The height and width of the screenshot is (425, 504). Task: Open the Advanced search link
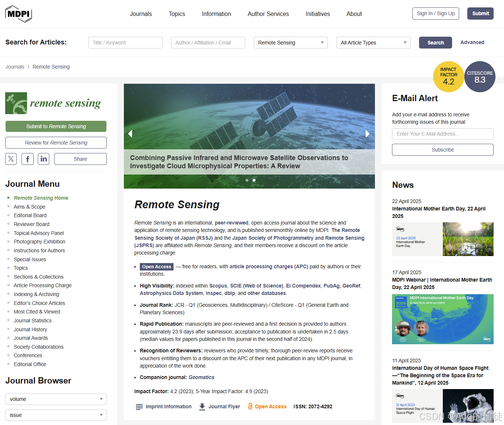(x=472, y=42)
